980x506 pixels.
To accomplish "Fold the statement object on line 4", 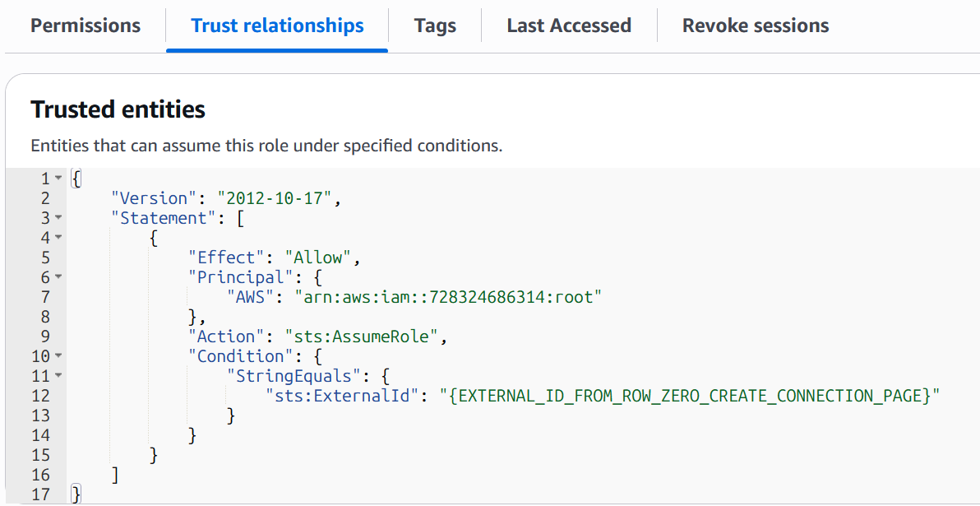I will pyautogui.click(x=58, y=238).
